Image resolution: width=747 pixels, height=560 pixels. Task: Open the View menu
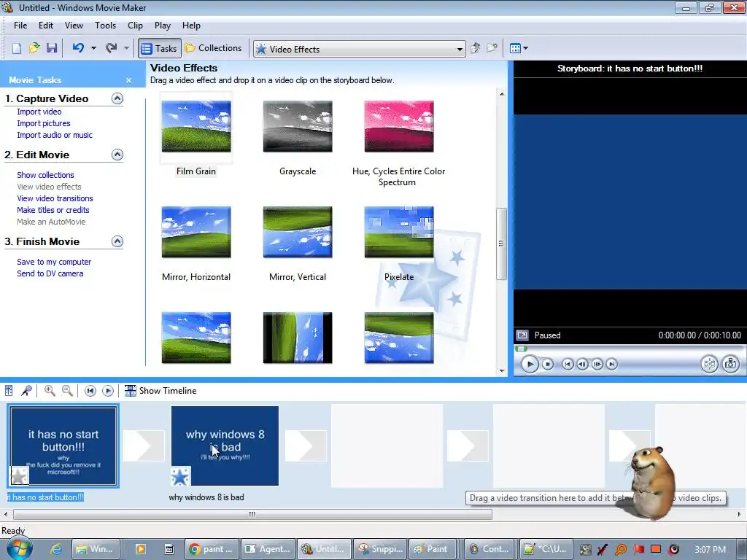[x=74, y=26]
